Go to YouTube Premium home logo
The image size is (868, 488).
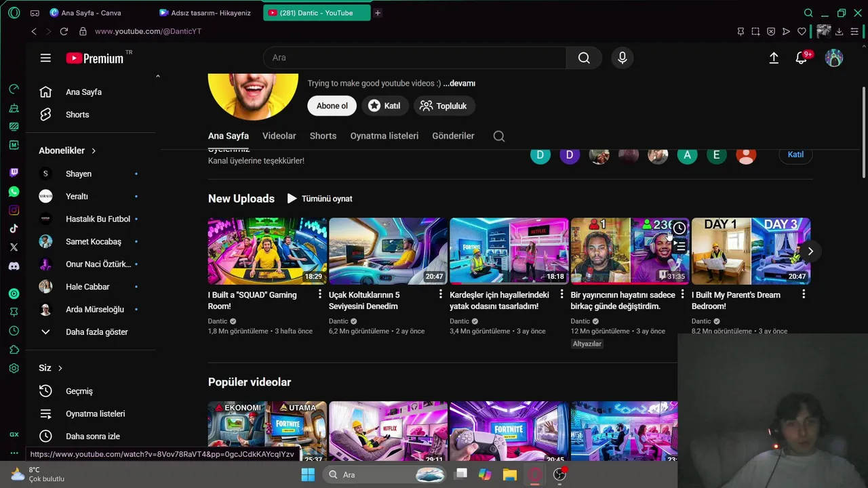tap(95, 58)
